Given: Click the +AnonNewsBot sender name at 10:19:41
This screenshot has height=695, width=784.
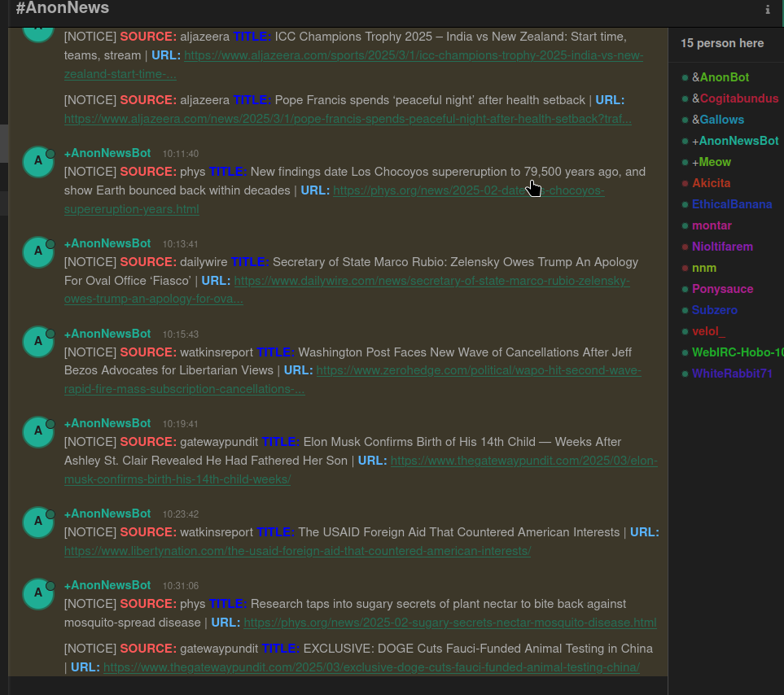Looking at the screenshot, I should tap(107, 423).
